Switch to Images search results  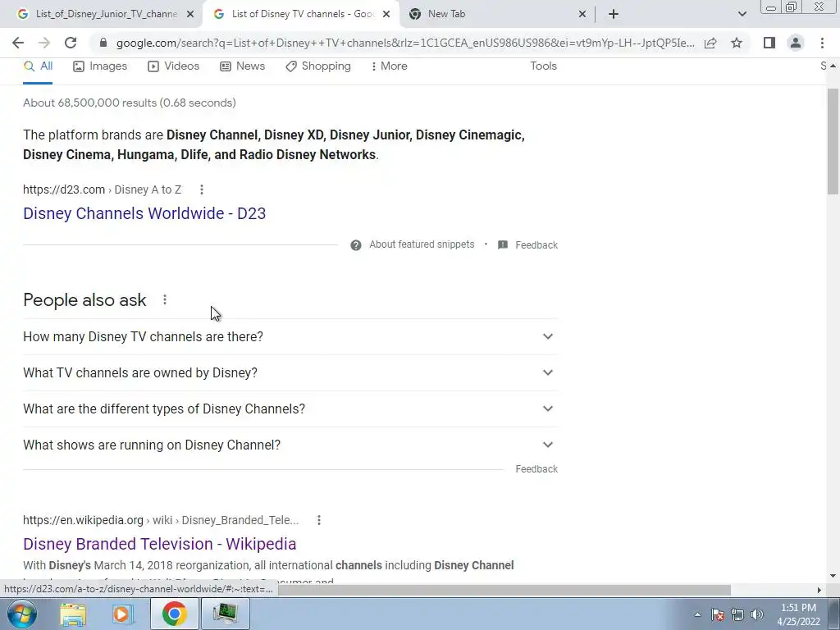point(100,66)
